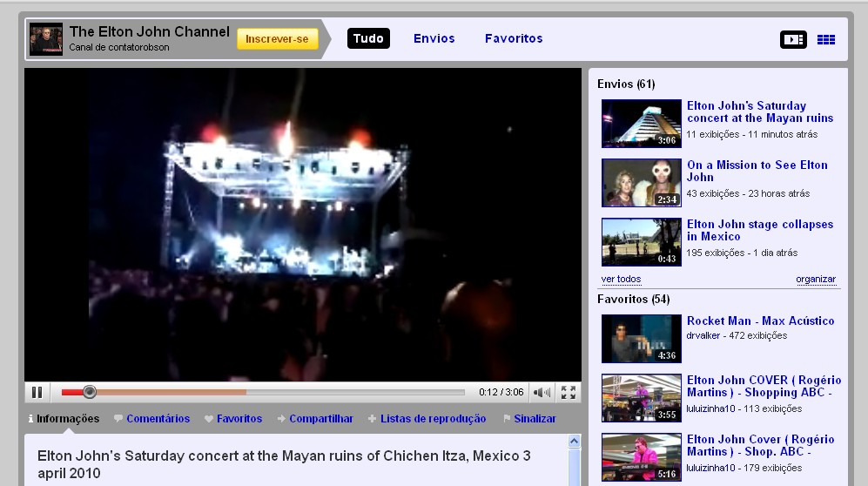This screenshot has height=486, width=868.
Task: Open Favoritos tab below the player
Action: (233, 418)
